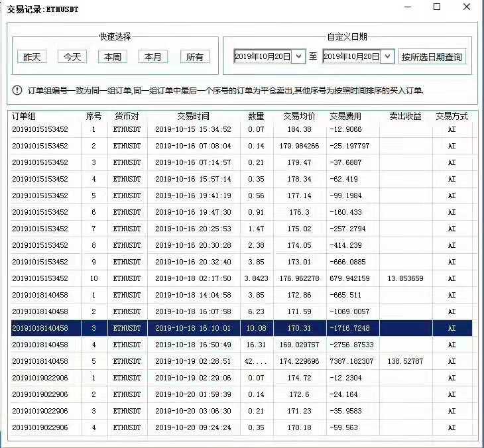Click sell profit cell 13.853659
The height and width of the screenshot is (448, 484).
405,278
